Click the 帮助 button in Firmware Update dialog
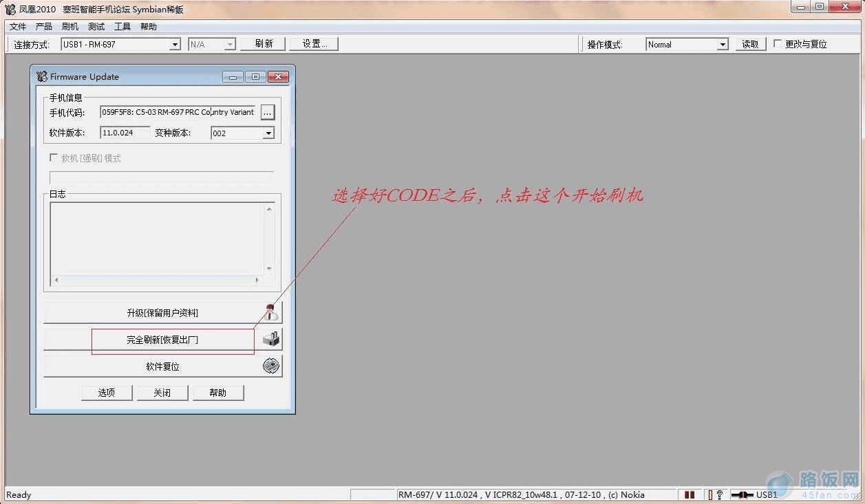Viewport: 865px width, 504px height. coord(218,393)
